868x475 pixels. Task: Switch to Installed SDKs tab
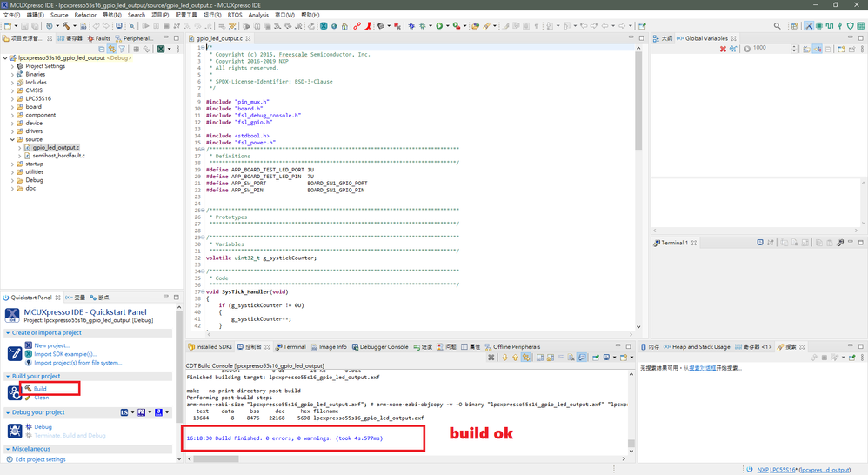pos(210,347)
